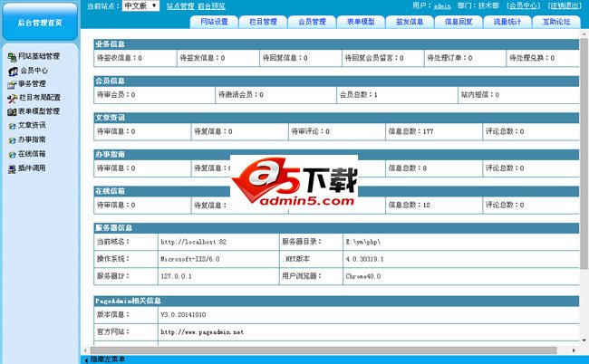Click the 待审会员：0 cell
The height and width of the screenshot is (364, 589).
[x=154, y=95]
